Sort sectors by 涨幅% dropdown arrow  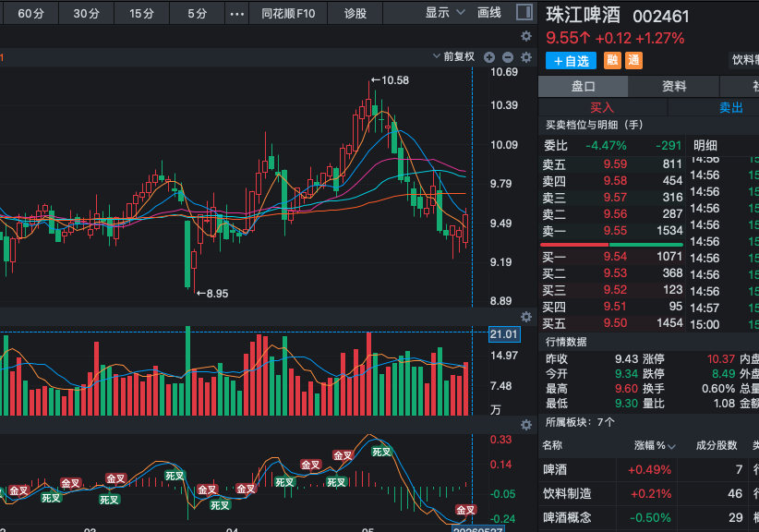(671, 446)
